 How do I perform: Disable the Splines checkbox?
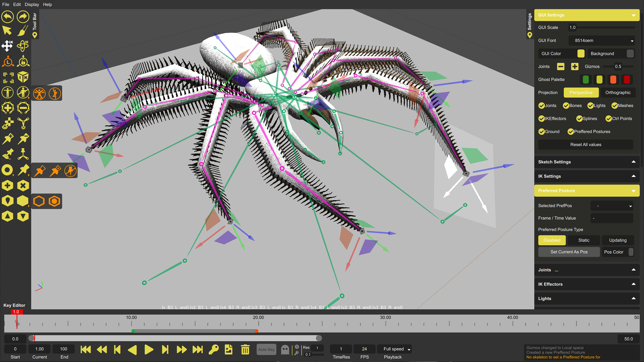tap(579, 119)
